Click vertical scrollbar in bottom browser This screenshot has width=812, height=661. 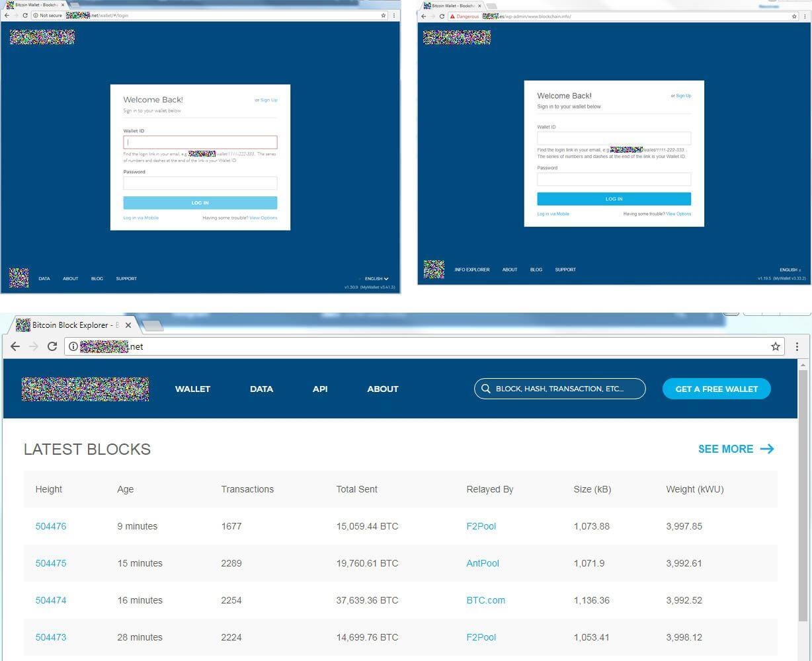pyautogui.click(x=804, y=496)
